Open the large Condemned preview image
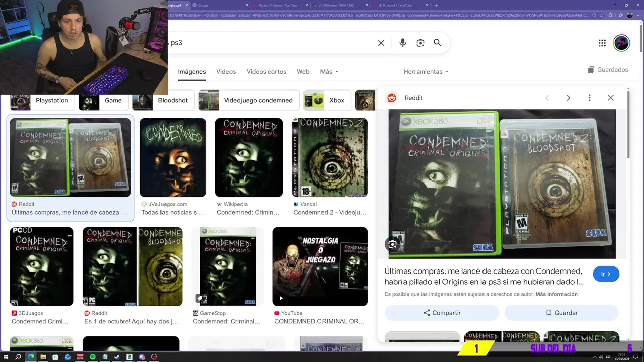The height and width of the screenshot is (362, 644). 502,184
